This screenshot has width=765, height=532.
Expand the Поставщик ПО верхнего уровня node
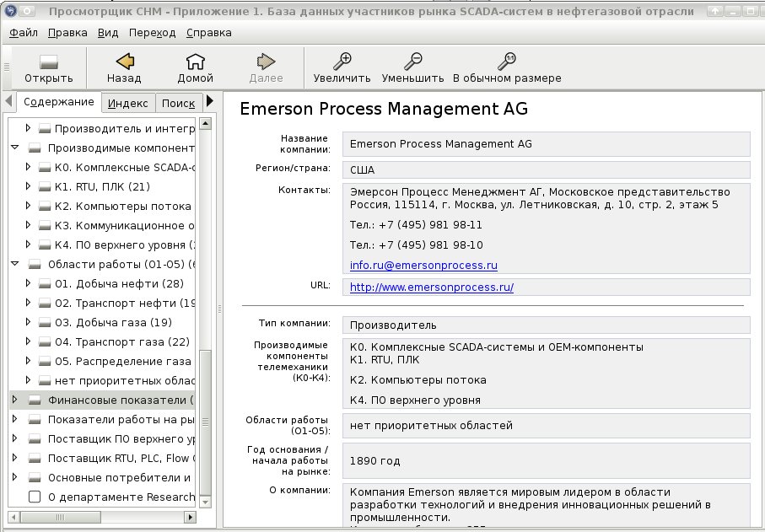coord(14,438)
